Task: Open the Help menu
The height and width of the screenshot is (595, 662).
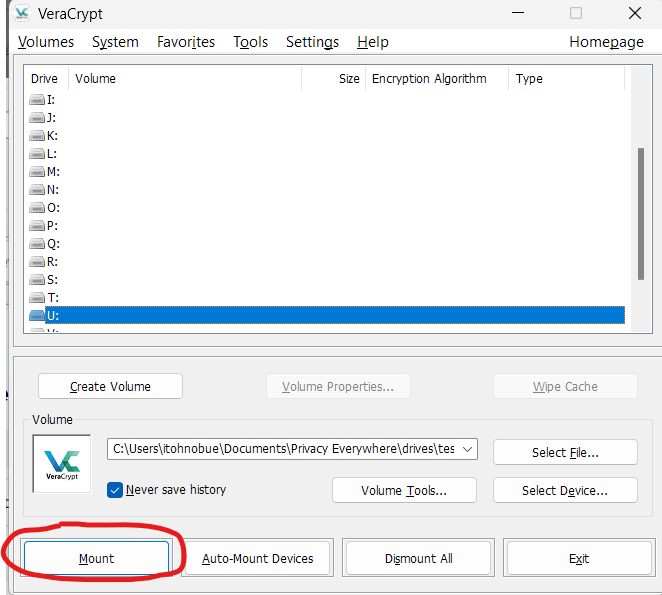Action: coord(373,42)
